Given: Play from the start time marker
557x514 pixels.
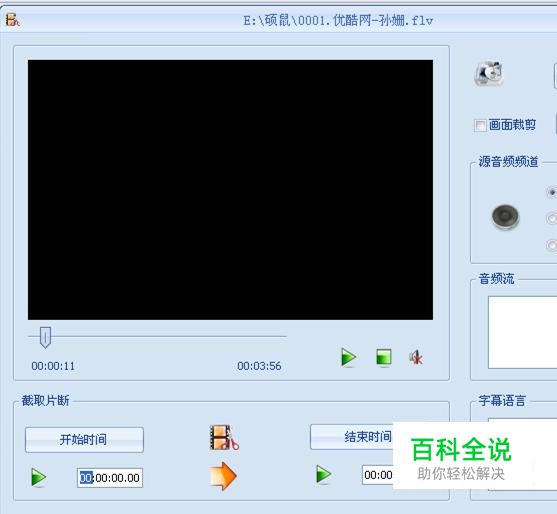Looking at the screenshot, I should coord(38,477).
